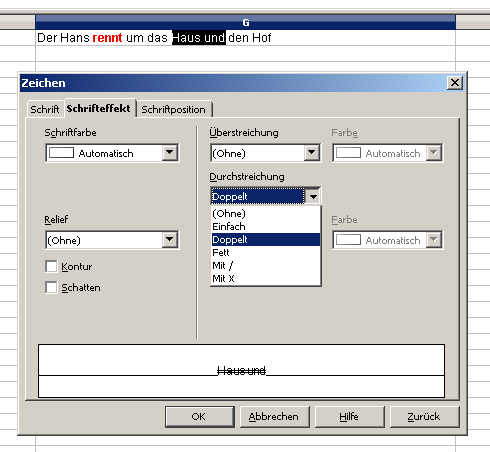The height and width of the screenshot is (452, 490).
Task: Select the Schrifteffekt tab
Action: (x=99, y=108)
